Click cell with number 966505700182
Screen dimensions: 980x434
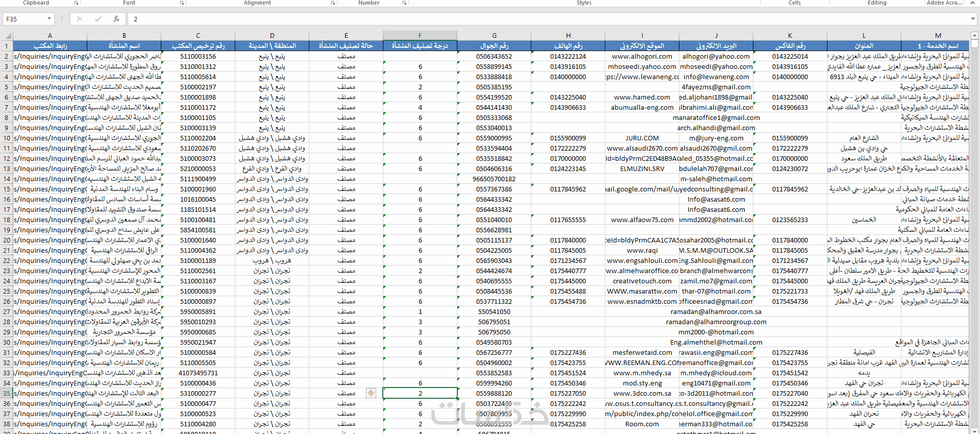point(494,179)
